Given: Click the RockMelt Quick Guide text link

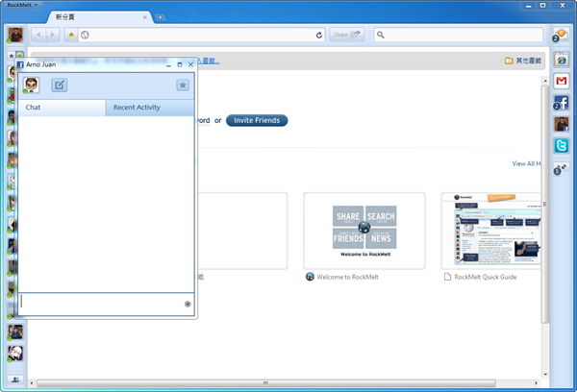Looking at the screenshot, I should click(x=486, y=277).
